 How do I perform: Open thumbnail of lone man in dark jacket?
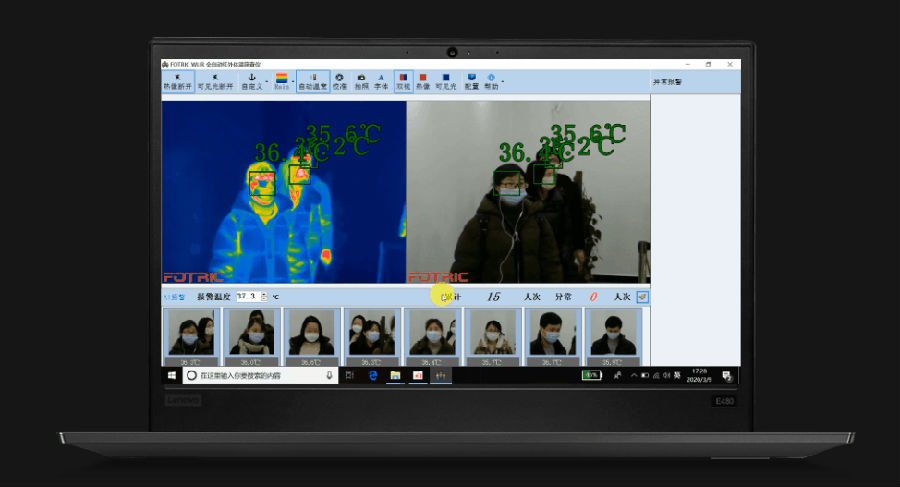pyautogui.click(x=613, y=337)
